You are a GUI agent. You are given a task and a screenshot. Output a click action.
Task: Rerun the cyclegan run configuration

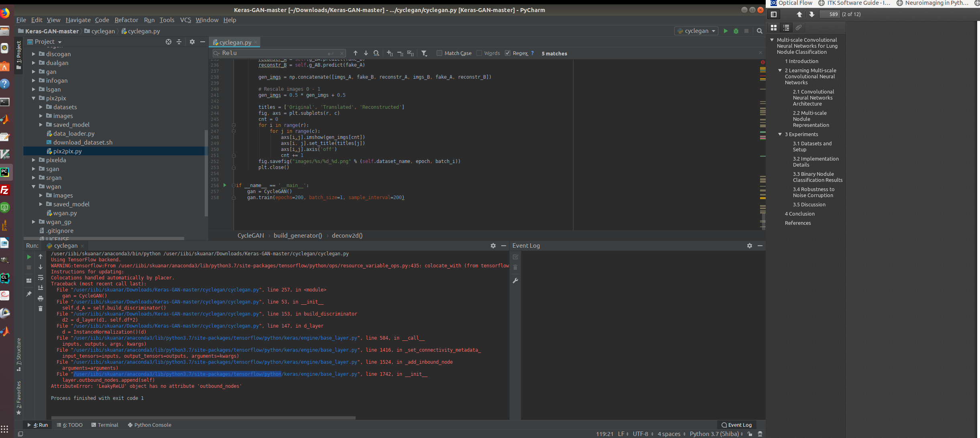tap(28, 257)
